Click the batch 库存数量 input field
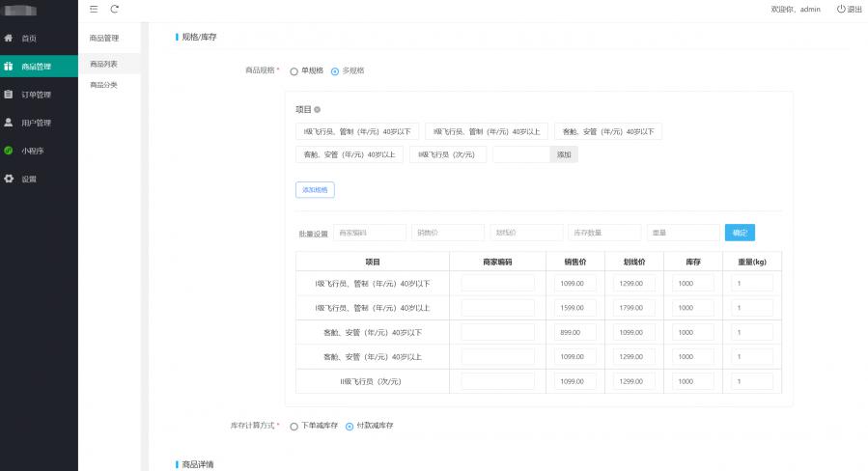Image resolution: width=868 pixels, height=471 pixels. 604,233
